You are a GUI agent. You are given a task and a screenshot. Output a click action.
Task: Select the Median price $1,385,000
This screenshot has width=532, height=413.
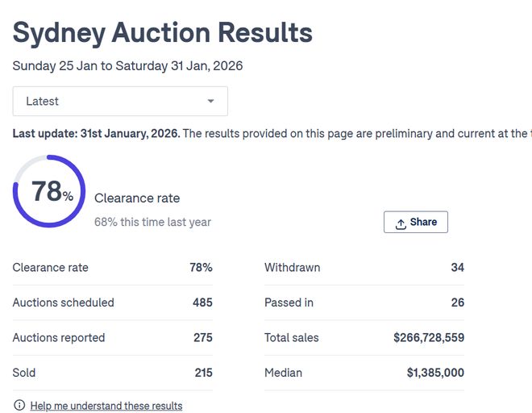click(435, 373)
